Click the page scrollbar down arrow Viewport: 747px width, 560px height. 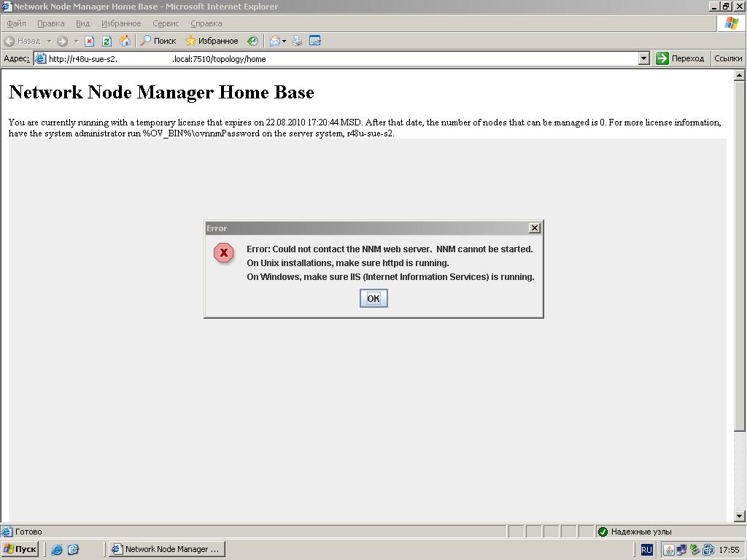point(739,516)
